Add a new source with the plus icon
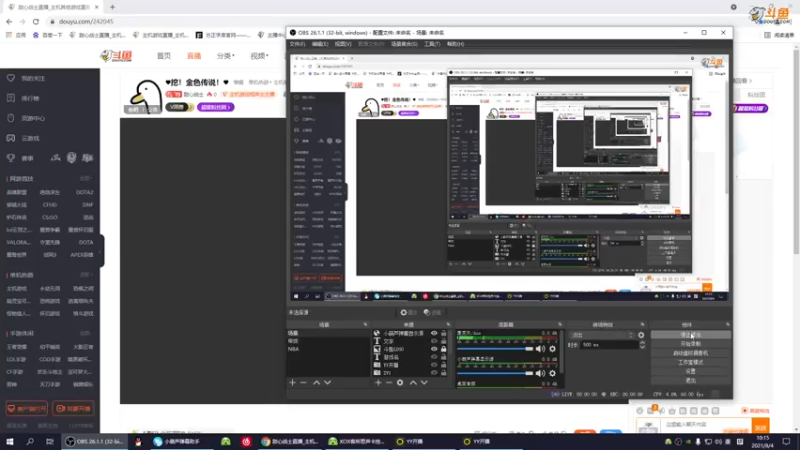This screenshot has width=800, height=450. [378, 382]
